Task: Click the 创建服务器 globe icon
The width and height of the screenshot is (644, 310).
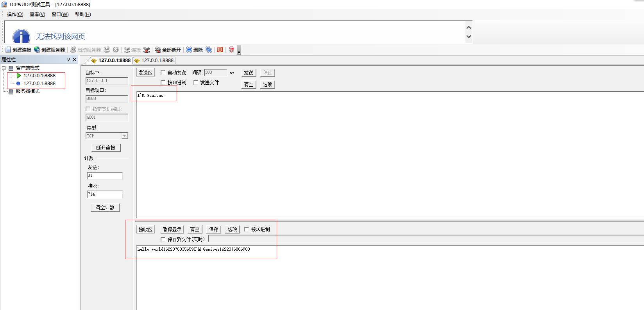Action: pyautogui.click(x=37, y=50)
